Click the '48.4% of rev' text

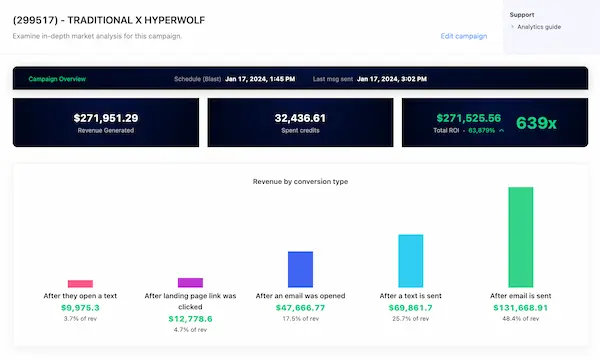pyautogui.click(x=520, y=319)
